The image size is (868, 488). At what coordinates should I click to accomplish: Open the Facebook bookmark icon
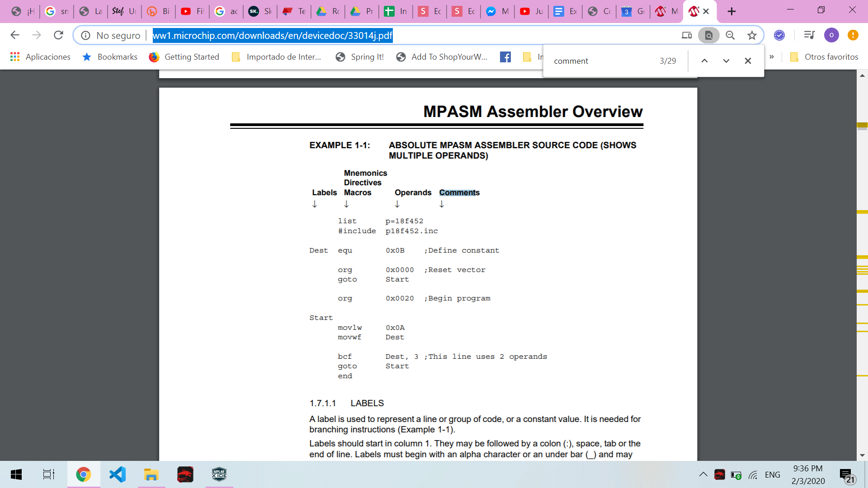pyautogui.click(x=505, y=56)
